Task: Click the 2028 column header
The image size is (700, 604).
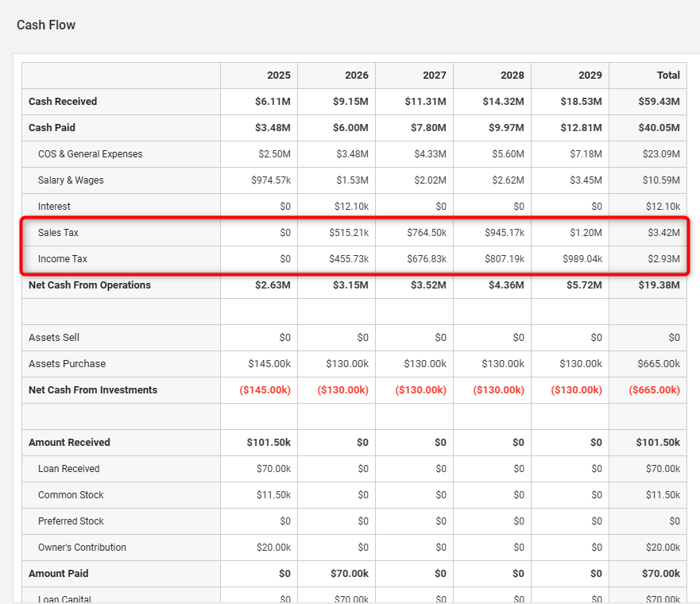Action: click(512, 75)
